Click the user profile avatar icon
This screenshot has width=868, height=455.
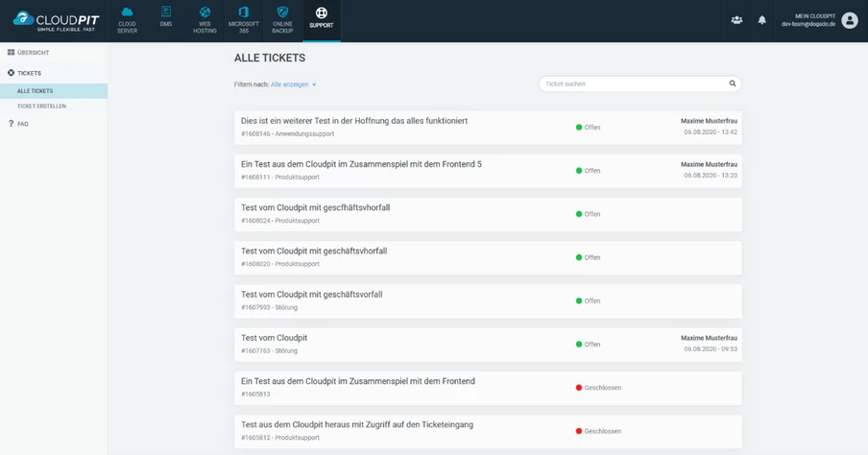849,20
